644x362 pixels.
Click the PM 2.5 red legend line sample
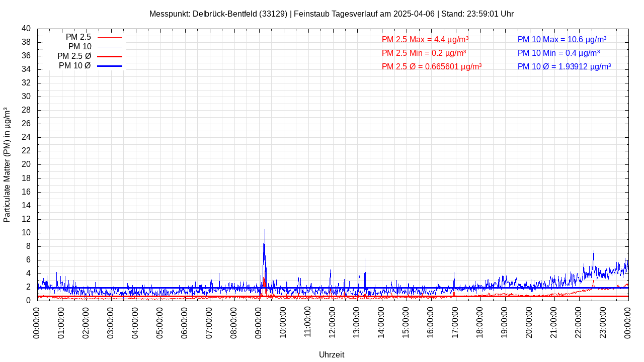pyautogui.click(x=109, y=37)
